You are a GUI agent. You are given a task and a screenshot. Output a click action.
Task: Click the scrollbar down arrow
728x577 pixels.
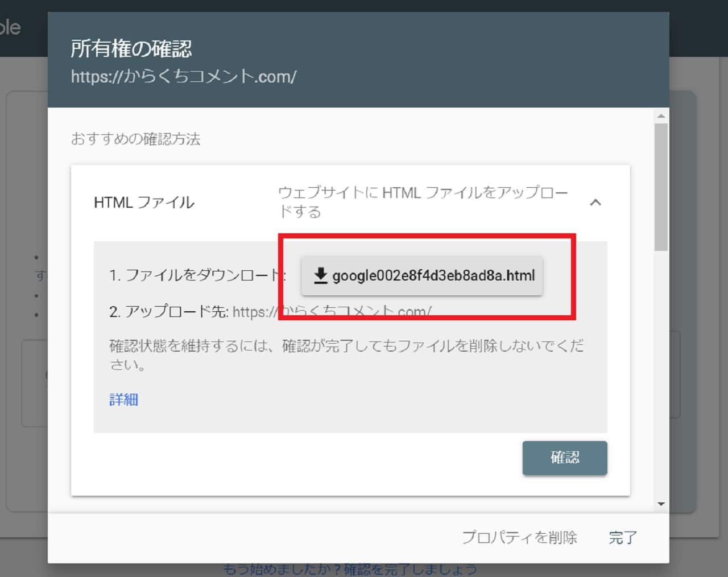660,504
